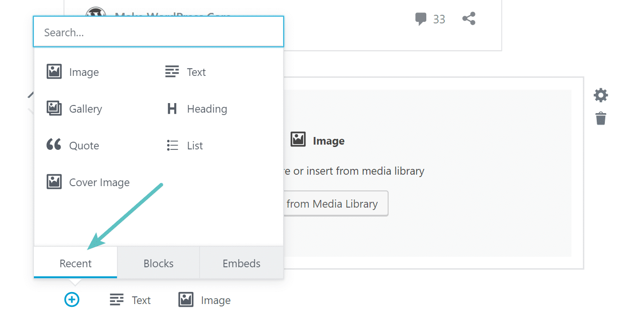Screen dimensions: 644x325
Task: Choose the Quote block icon
Action: 54,145
